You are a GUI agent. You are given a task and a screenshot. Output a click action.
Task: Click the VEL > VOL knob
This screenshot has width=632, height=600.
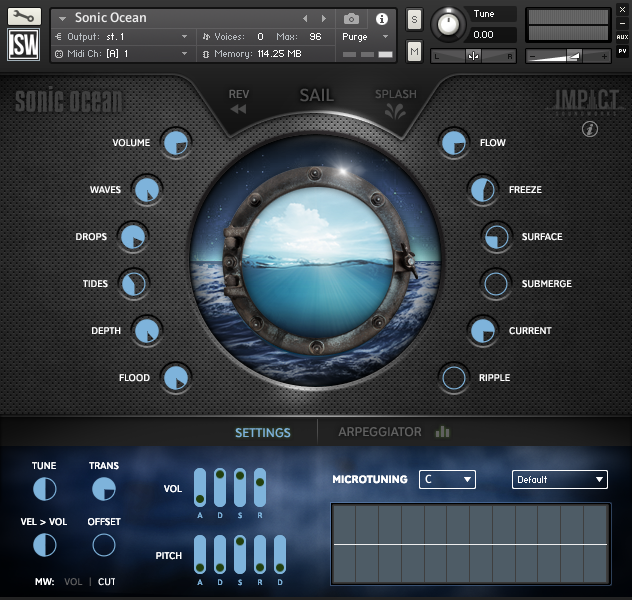point(44,545)
